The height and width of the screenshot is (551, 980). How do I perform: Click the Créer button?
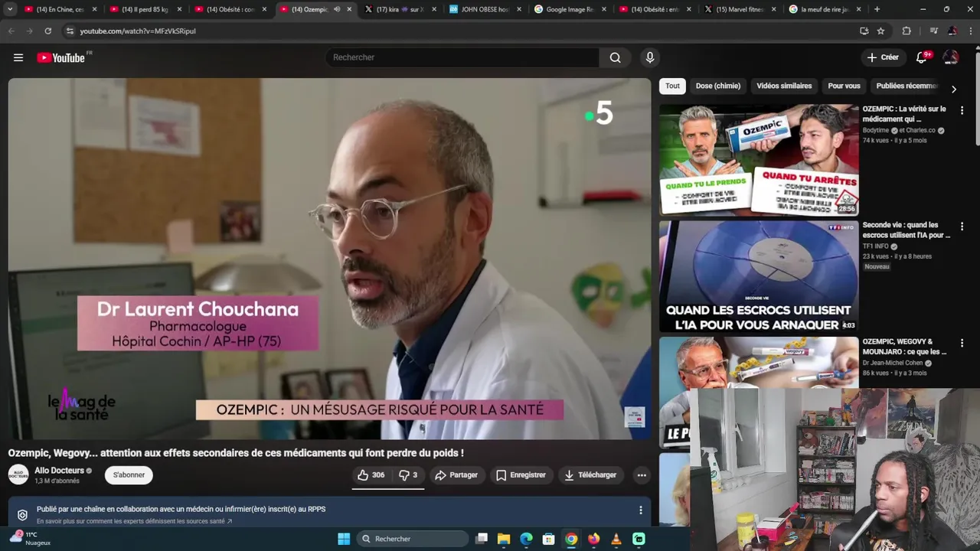tap(883, 57)
